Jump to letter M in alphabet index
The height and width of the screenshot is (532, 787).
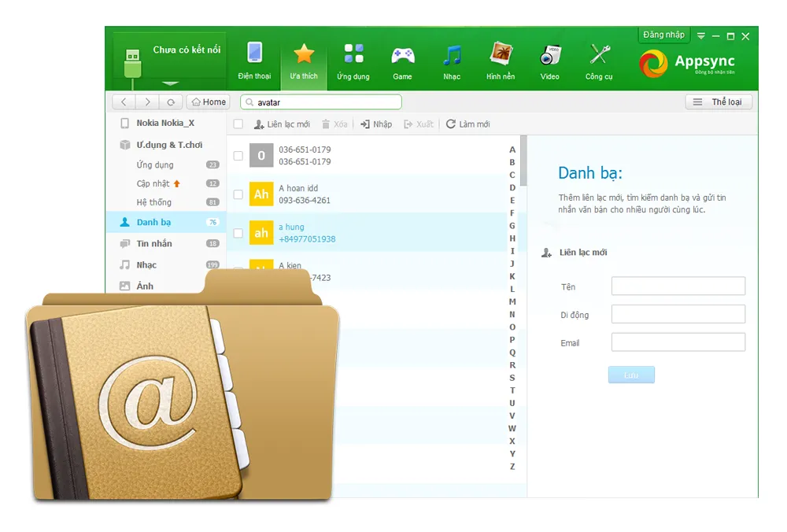point(512,301)
